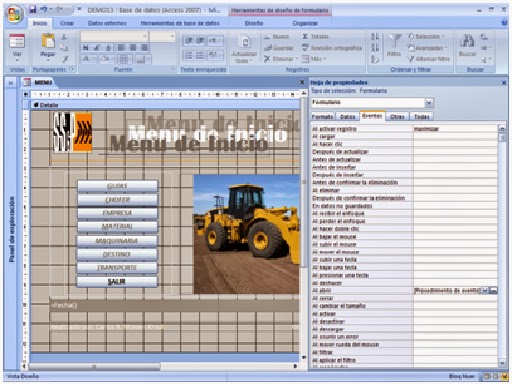Click the MAQUINARIA form button

(x=117, y=241)
